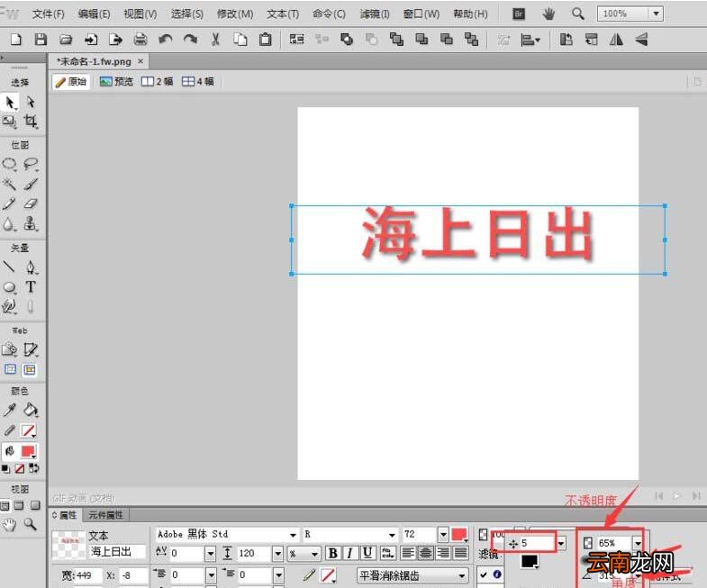
Task: Switch to the 原始 view button
Action: [x=71, y=82]
